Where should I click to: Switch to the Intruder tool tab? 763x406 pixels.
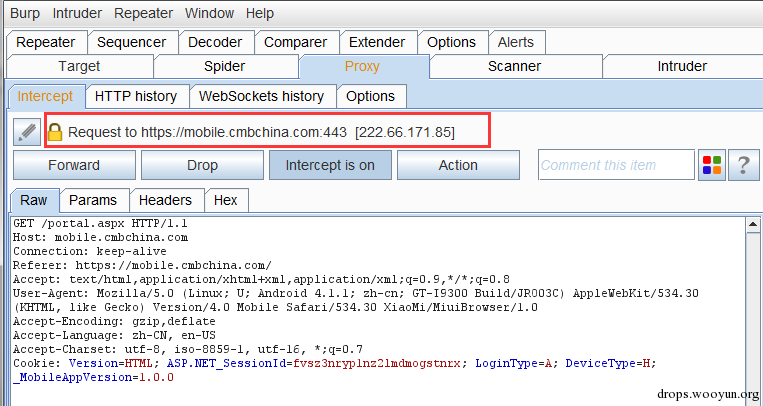point(682,66)
